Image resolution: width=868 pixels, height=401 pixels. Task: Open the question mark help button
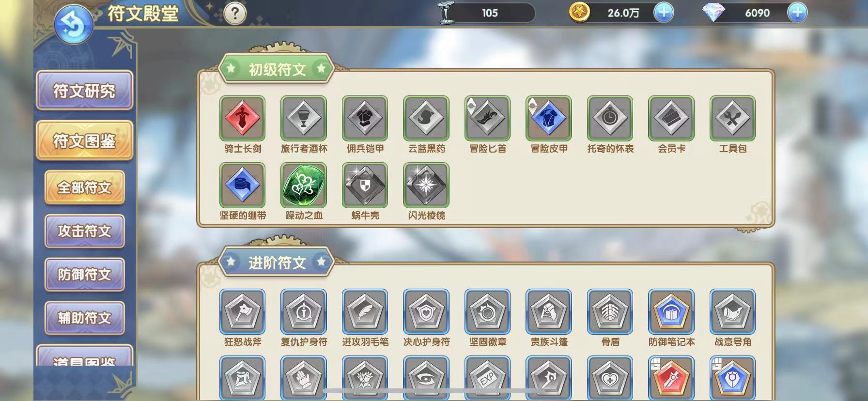pyautogui.click(x=235, y=14)
